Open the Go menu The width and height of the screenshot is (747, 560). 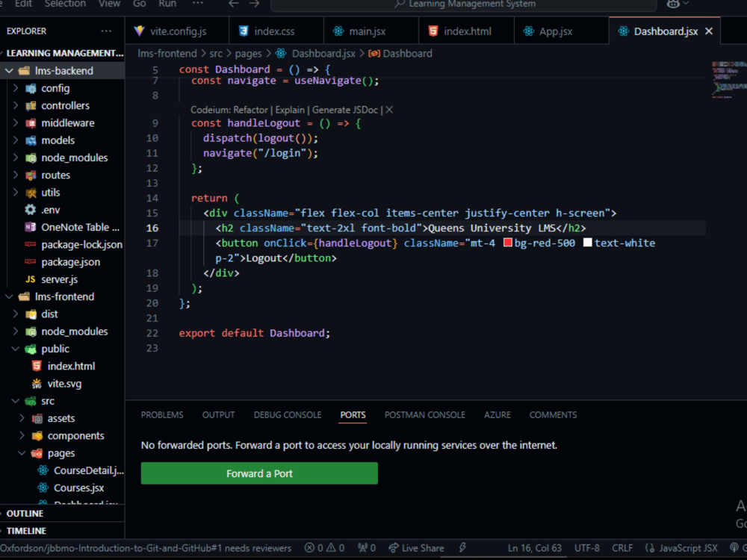click(x=139, y=4)
